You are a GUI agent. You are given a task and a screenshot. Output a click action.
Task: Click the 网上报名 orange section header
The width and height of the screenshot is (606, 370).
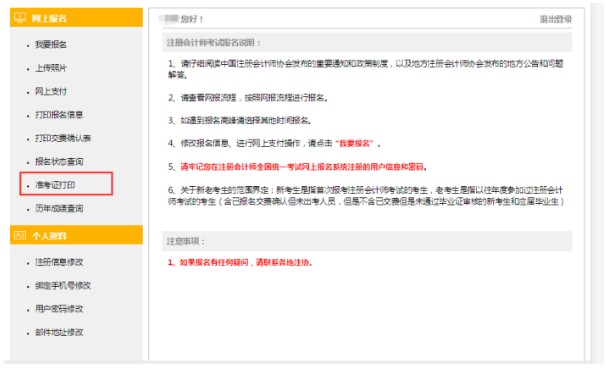click(77, 18)
